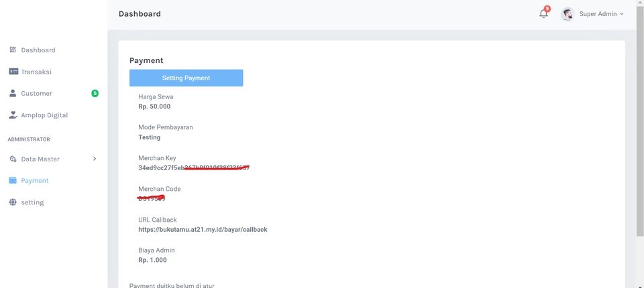Click the Amplop Digital hand-heart icon
This screenshot has width=644, height=288.
(x=13, y=115)
